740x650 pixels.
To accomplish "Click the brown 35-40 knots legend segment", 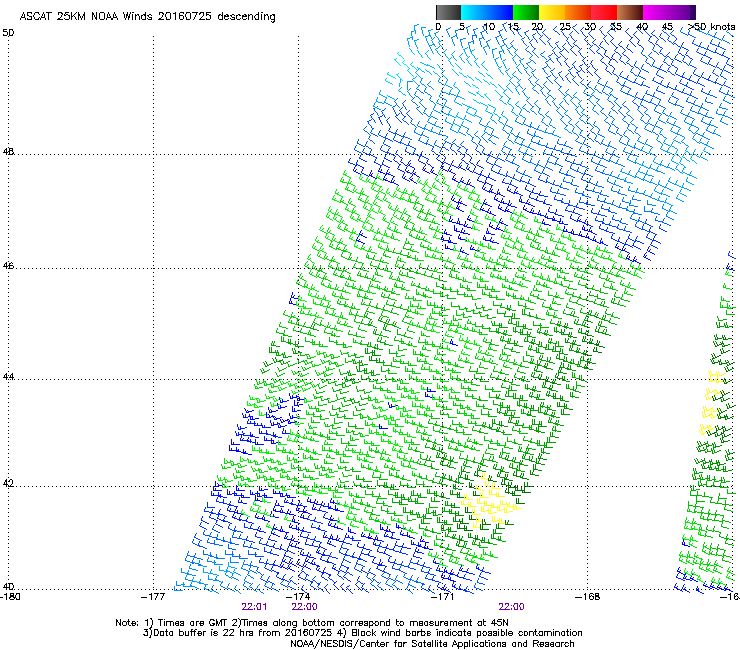I will tap(630, 12).
